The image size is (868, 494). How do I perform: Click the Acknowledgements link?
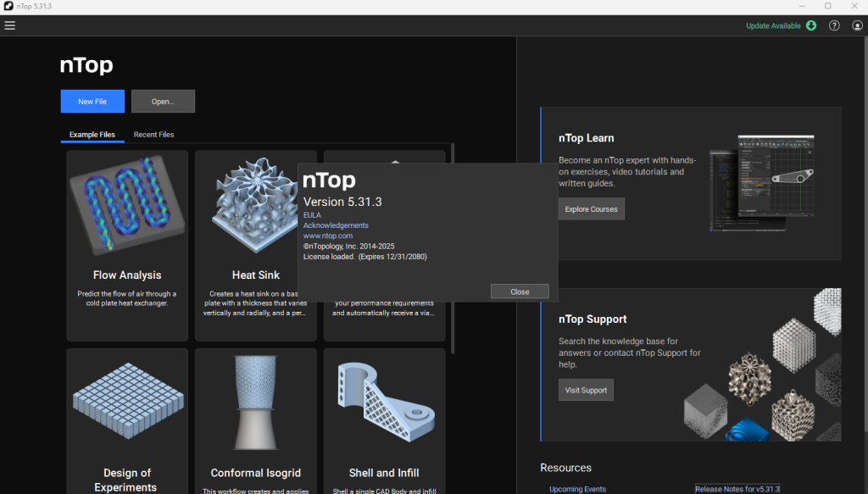click(336, 225)
